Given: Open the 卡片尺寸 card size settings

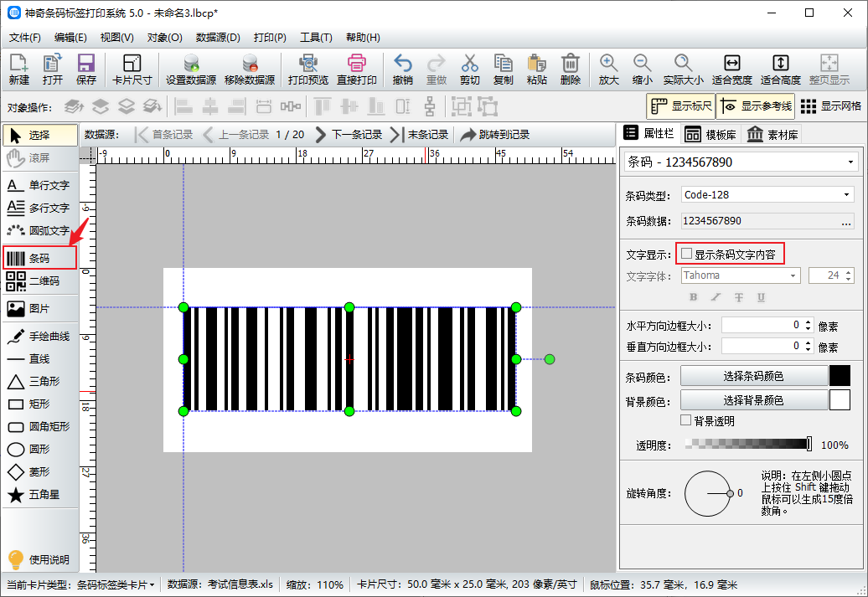Looking at the screenshot, I should coord(132,69).
